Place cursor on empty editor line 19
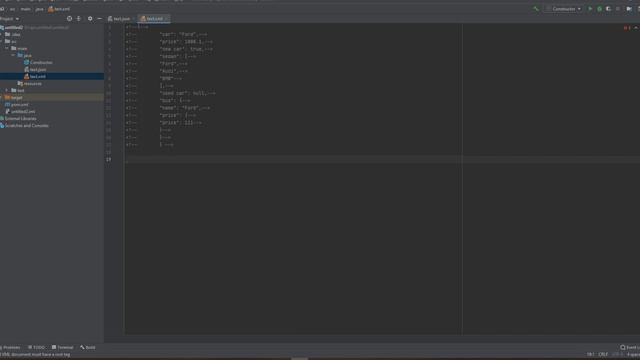This screenshot has width=640, height=360. tap(382, 160)
